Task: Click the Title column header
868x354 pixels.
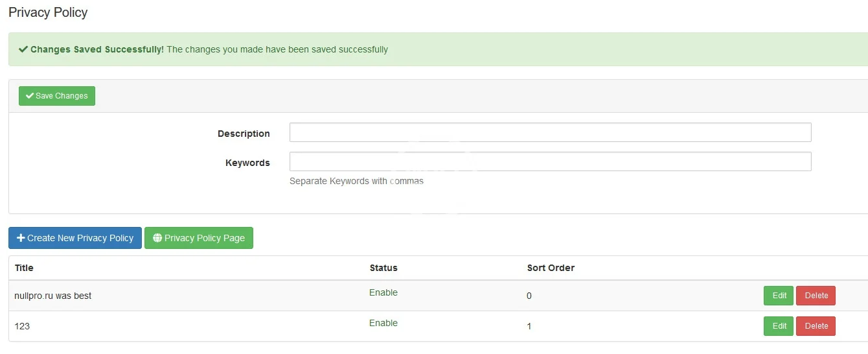Action: tap(24, 268)
